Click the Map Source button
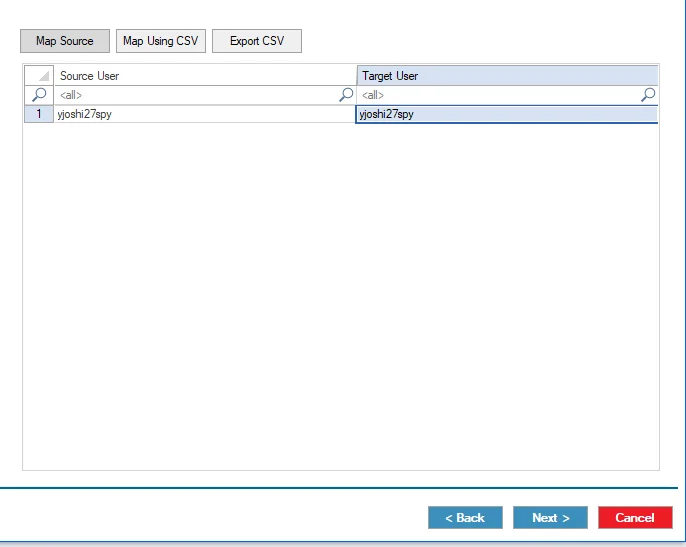The image size is (686, 547). [x=65, y=41]
